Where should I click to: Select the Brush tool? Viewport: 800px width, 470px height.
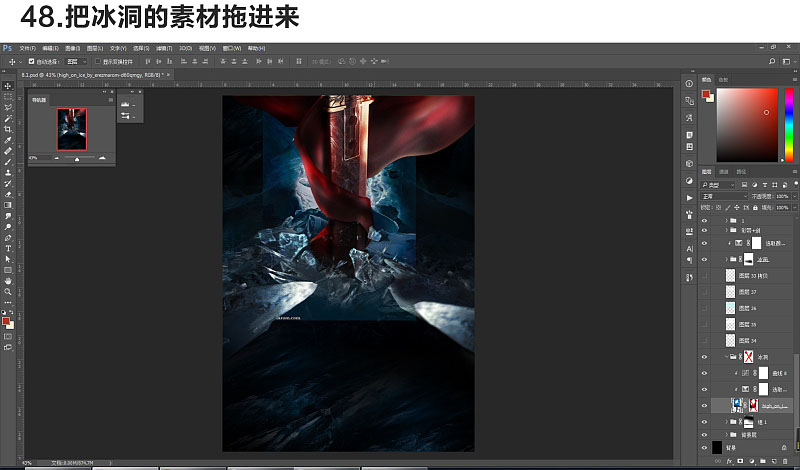[x=8, y=162]
